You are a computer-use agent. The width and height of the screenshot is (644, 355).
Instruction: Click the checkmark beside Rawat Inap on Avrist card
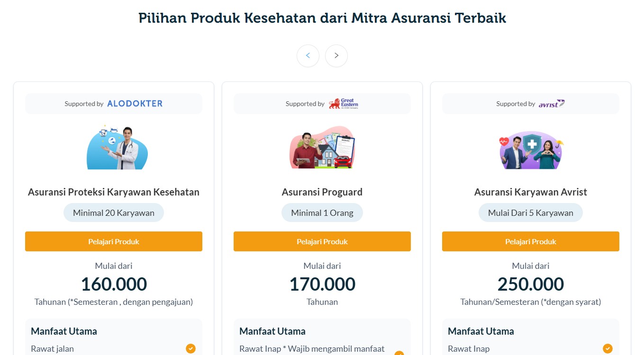[x=608, y=348]
